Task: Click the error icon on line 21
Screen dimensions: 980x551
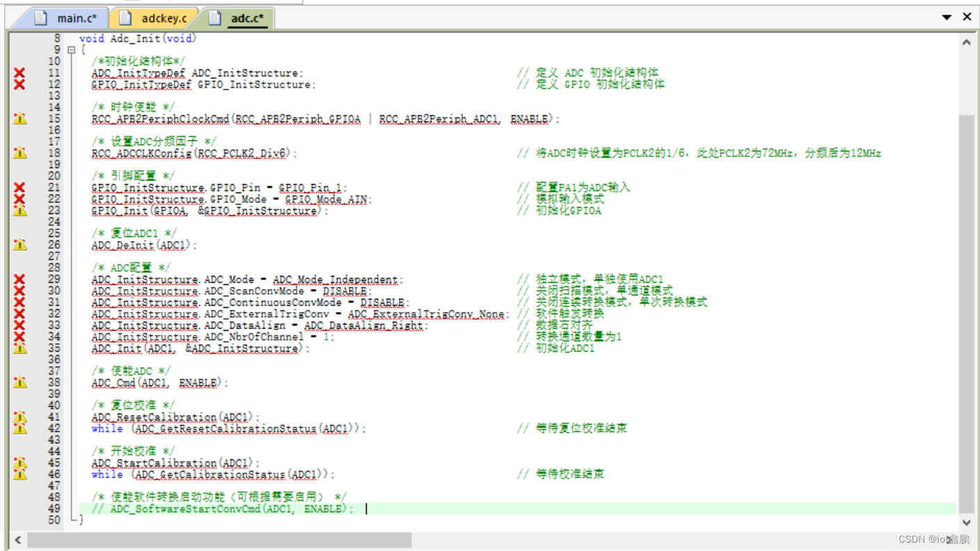Action: [19, 188]
